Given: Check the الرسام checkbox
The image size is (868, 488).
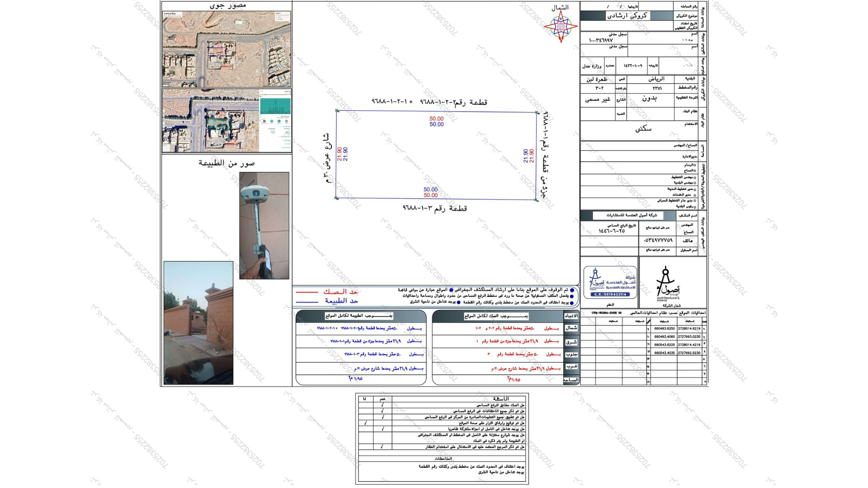Looking at the screenshot, I should point(695,165).
